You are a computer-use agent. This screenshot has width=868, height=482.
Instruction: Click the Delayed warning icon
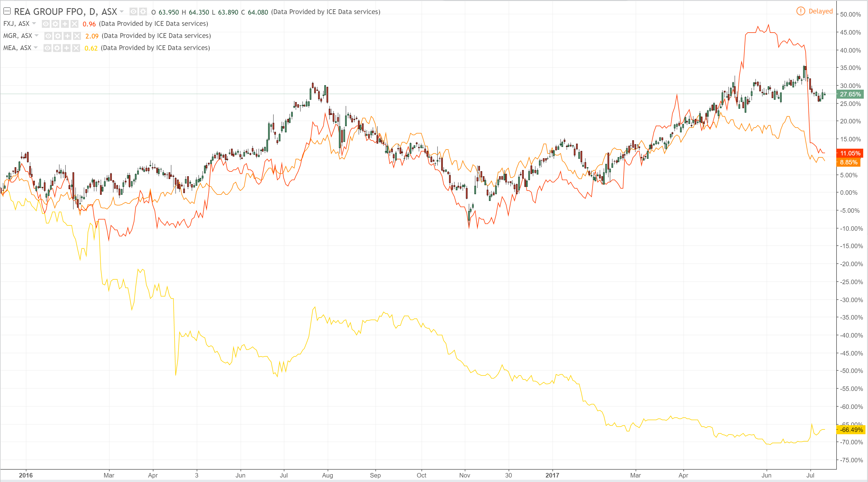(x=801, y=11)
